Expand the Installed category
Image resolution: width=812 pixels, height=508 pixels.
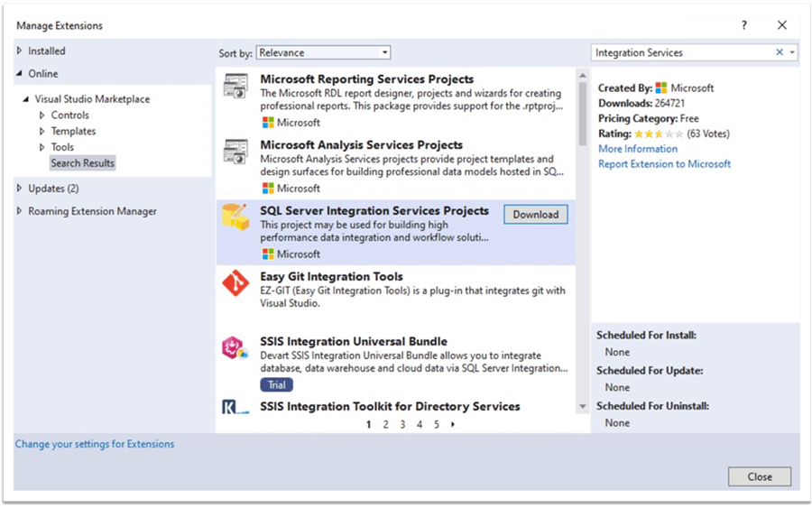click(20, 51)
